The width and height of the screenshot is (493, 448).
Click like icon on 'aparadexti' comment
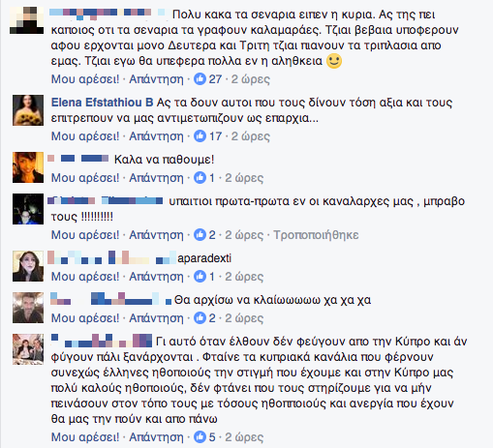(200, 277)
